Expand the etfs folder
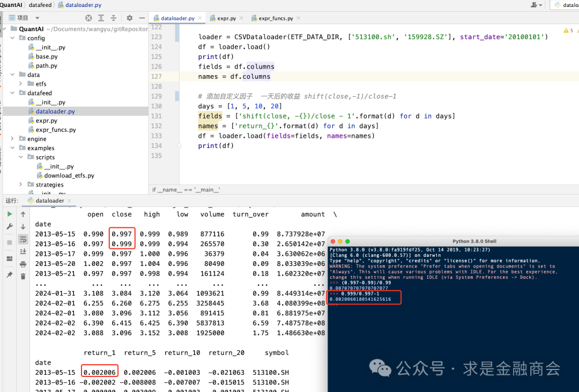This screenshot has width=579, height=392. pyautogui.click(x=21, y=84)
